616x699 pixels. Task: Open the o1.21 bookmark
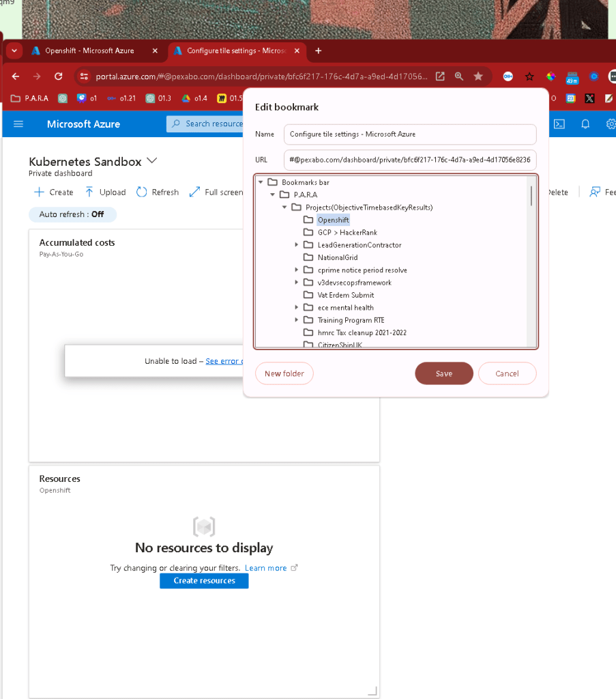(x=121, y=98)
